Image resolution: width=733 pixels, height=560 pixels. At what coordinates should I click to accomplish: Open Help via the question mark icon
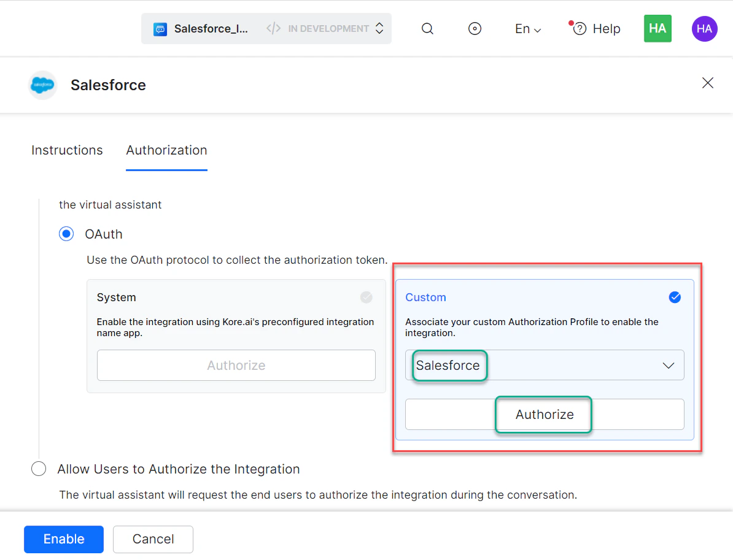tap(578, 28)
